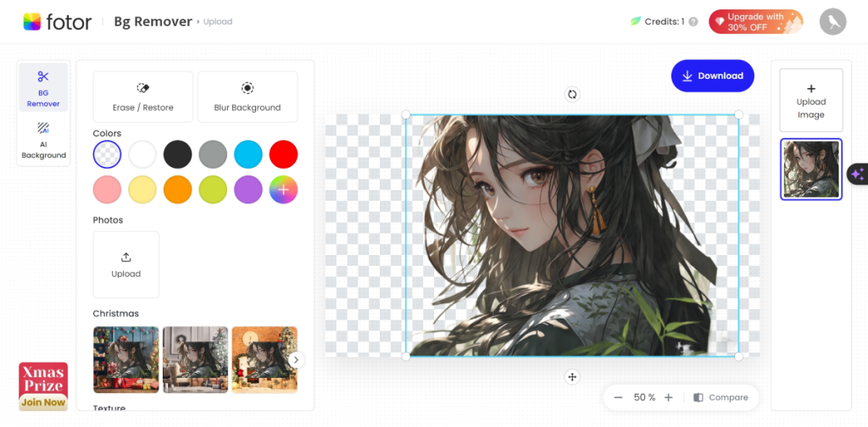Open the Credits help question mark
The image size is (868, 427).
click(693, 22)
